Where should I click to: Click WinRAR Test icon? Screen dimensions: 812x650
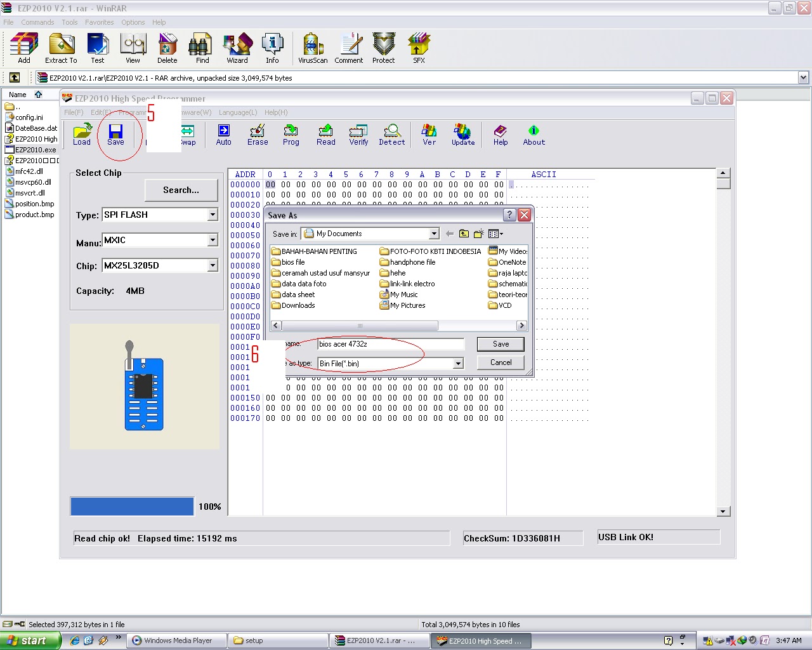tap(98, 48)
